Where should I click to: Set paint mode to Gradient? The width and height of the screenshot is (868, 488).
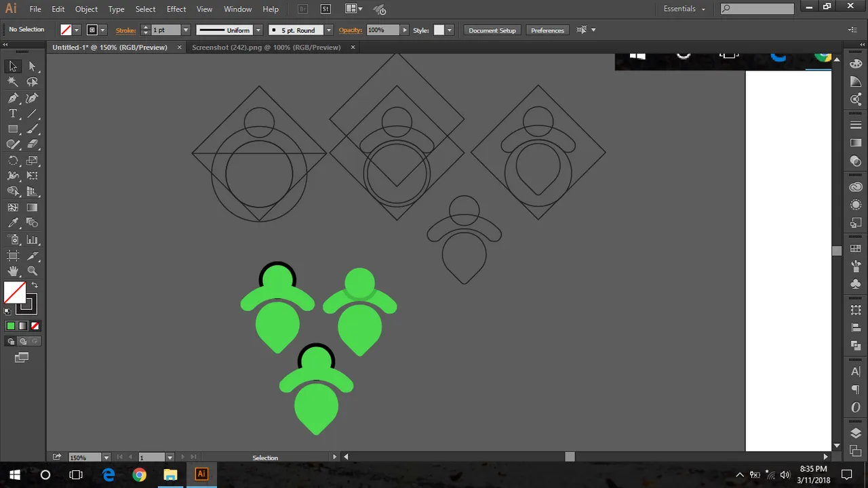23,326
